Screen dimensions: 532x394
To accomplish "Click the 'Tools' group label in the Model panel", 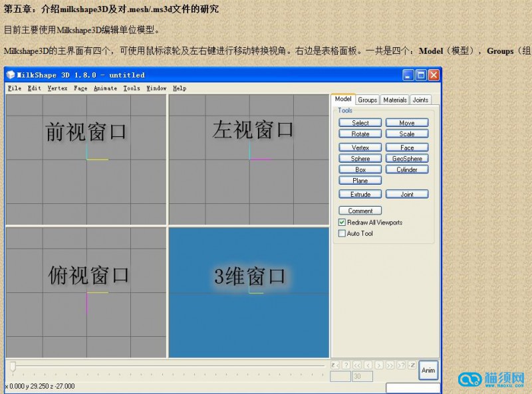I will [x=345, y=110].
